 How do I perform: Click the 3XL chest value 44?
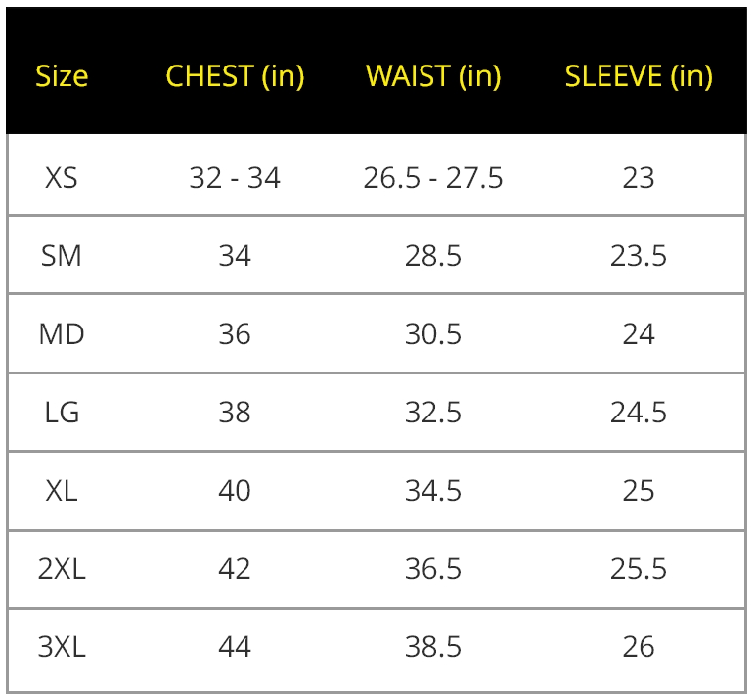pyautogui.click(x=235, y=646)
